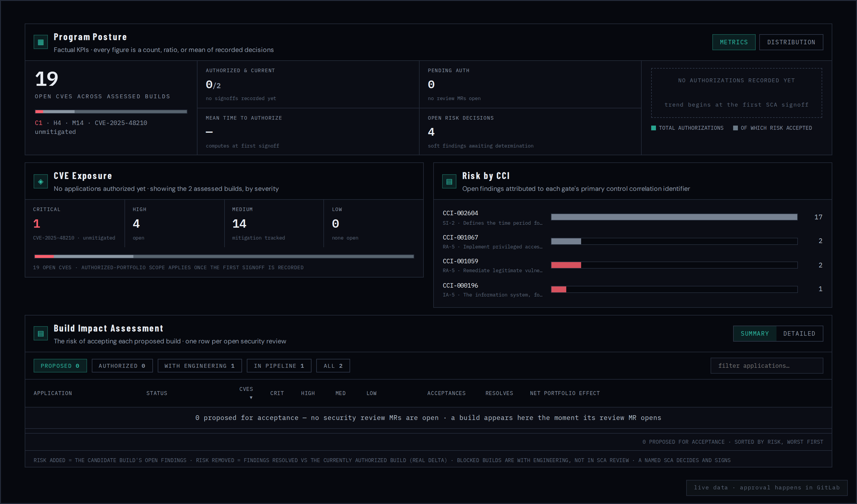The height and width of the screenshot is (504, 857).
Task: Select the CCI-002604 risk bar
Action: click(x=674, y=217)
